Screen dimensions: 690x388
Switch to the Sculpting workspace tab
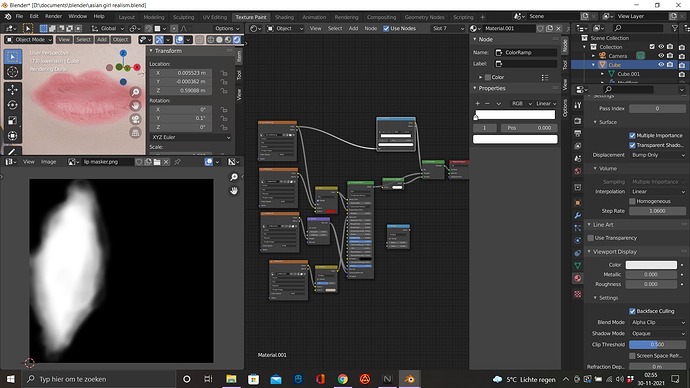coord(183,17)
